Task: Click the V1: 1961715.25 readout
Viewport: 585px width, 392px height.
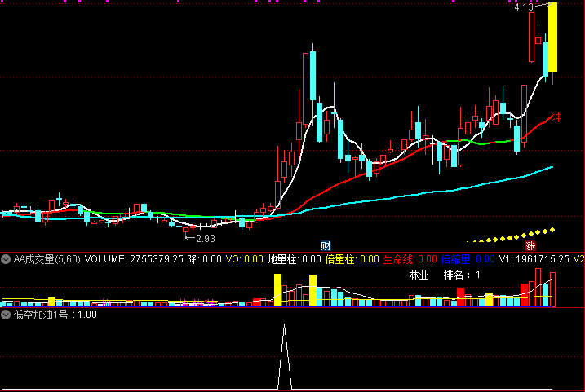Action: pos(534,259)
